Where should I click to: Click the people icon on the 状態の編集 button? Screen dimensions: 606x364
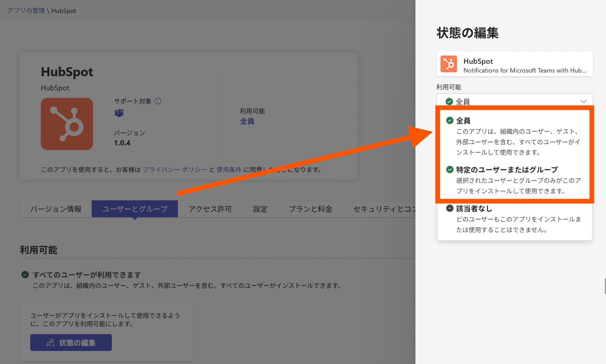click(x=51, y=343)
